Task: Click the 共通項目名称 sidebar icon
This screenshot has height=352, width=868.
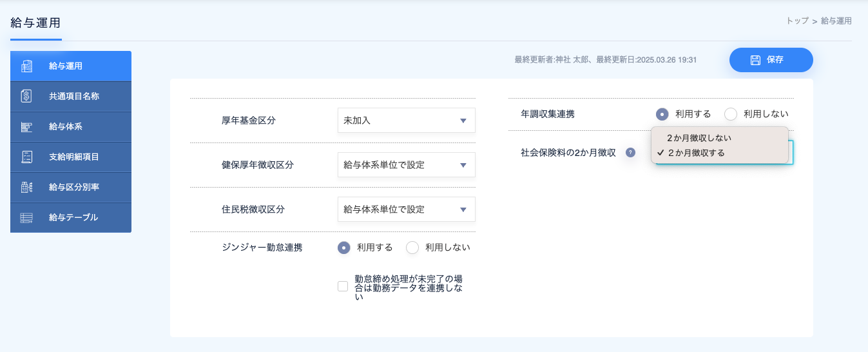Action: (x=26, y=96)
